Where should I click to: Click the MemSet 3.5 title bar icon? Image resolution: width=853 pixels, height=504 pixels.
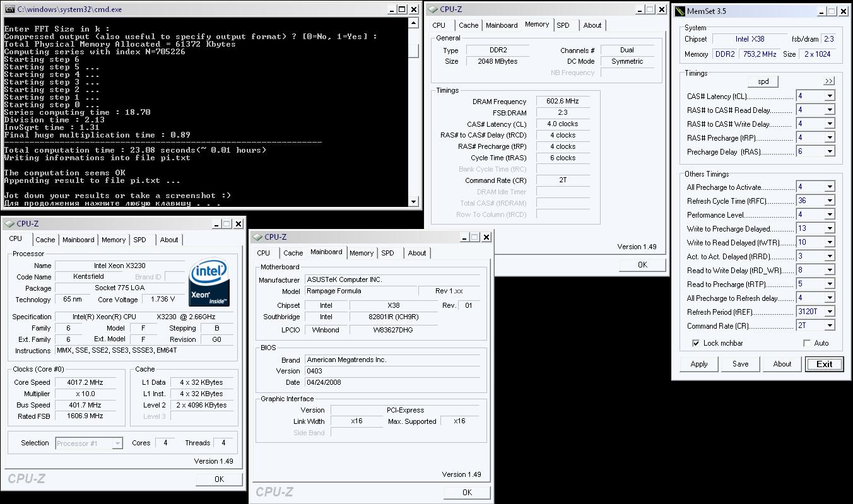pyautogui.click(x=679, y=11)
